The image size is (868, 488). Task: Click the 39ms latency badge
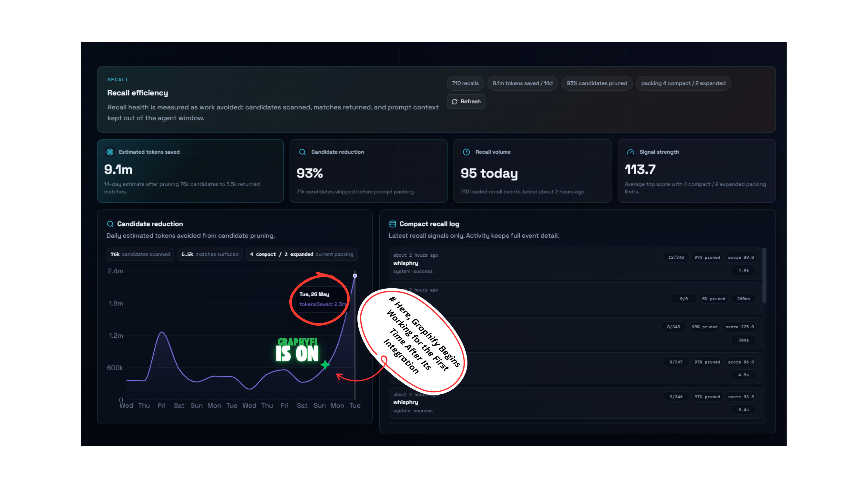pos(743,340)
